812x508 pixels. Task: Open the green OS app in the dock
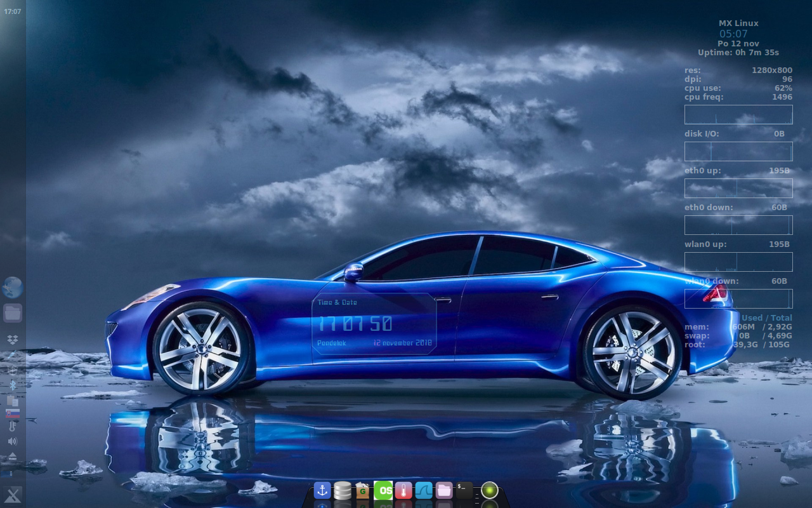click(383, 490)
